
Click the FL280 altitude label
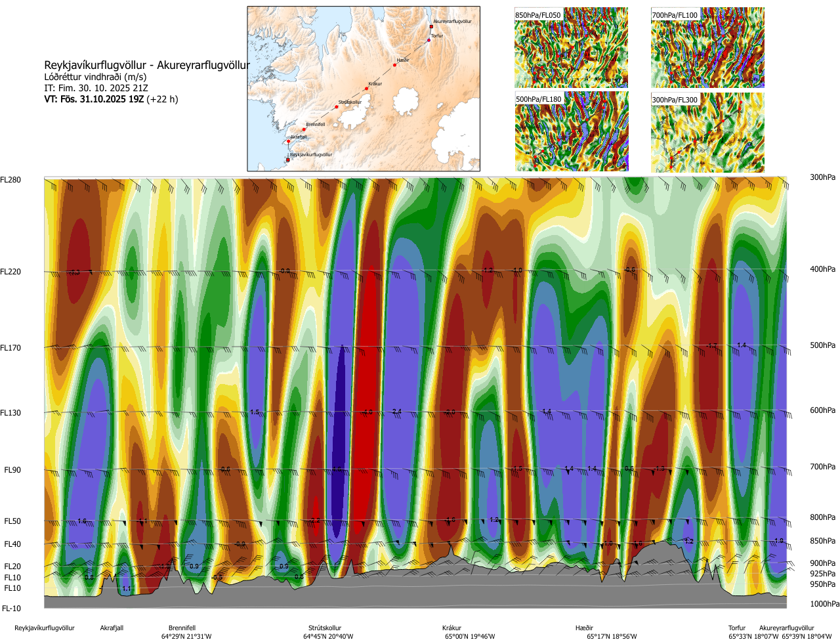point(10,180)
